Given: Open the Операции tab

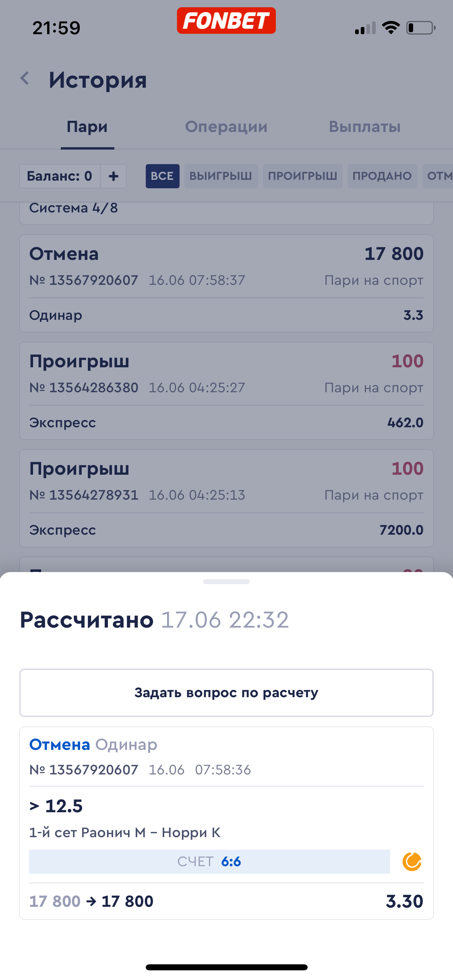Looking at the screenshot, I should [x=226, y=127].
